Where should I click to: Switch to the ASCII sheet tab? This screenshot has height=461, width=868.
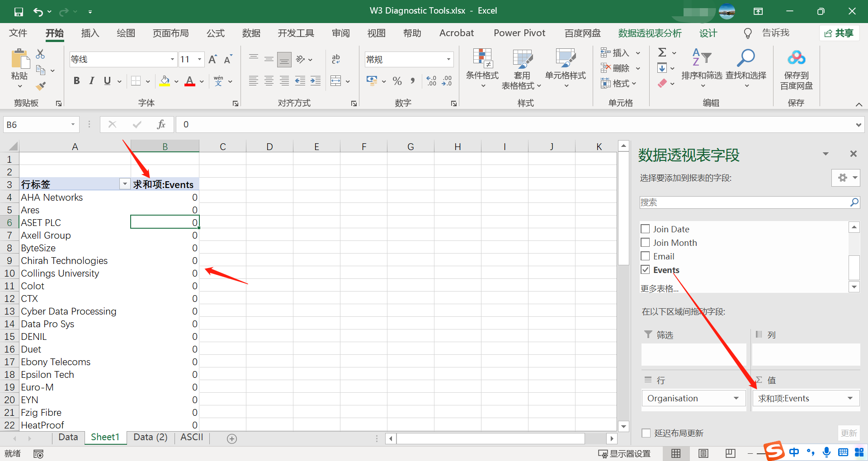click(x=192, y=437)
